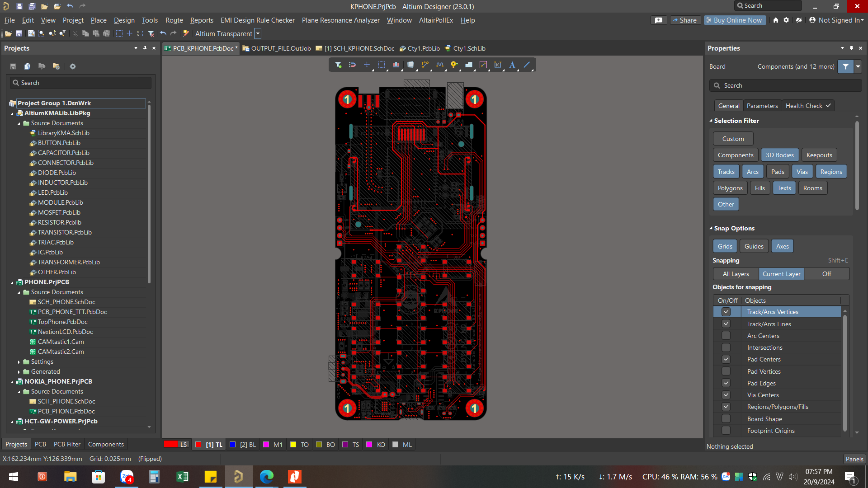
Task: Disable Track/Arcs Lines snapping
Action: 726,324
